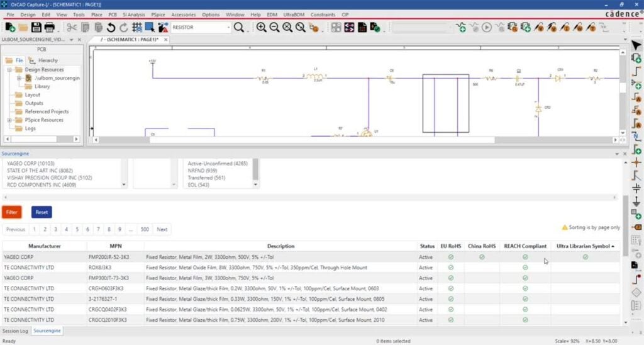Click the status list down arrow
This screenshot has height=345, width=644.
click(x=255, y=184)
